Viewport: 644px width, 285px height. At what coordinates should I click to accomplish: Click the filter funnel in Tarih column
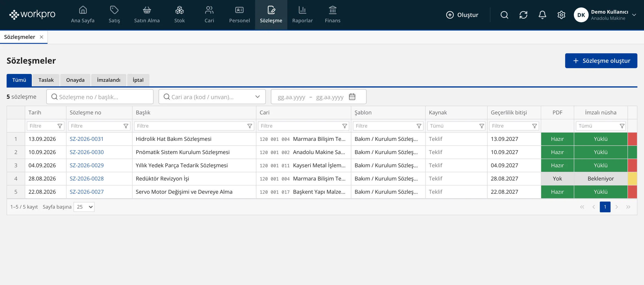pos(60,126)
